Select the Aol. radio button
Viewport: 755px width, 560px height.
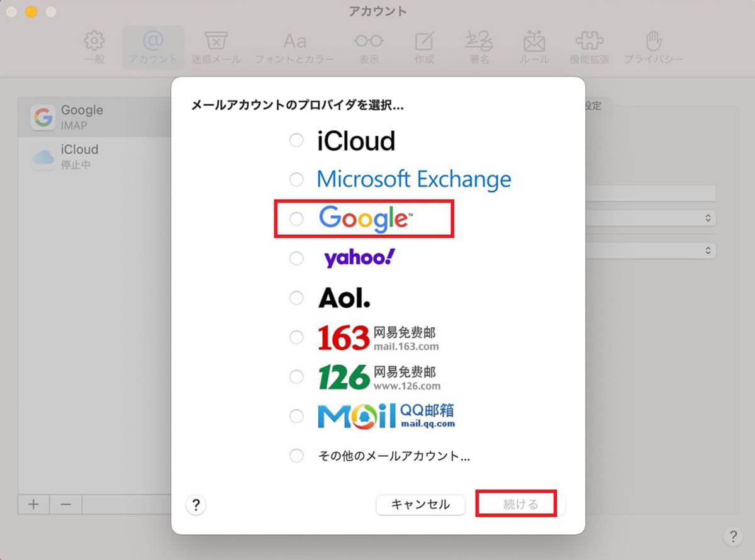(296, 298)
